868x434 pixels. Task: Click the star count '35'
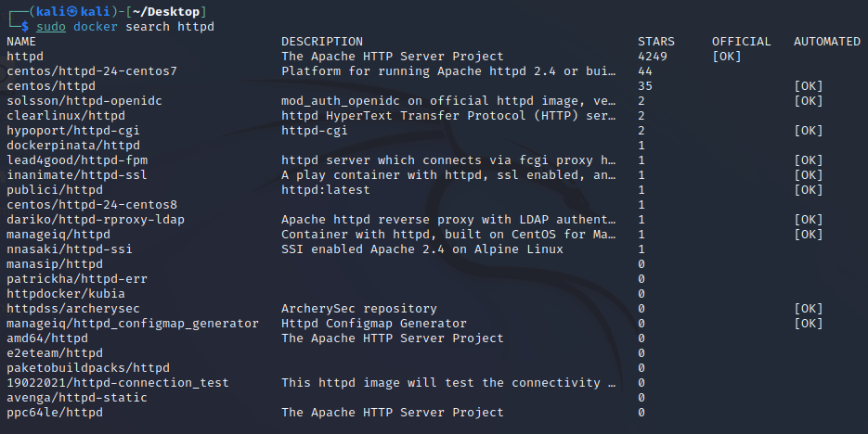(x=645, y=86)
